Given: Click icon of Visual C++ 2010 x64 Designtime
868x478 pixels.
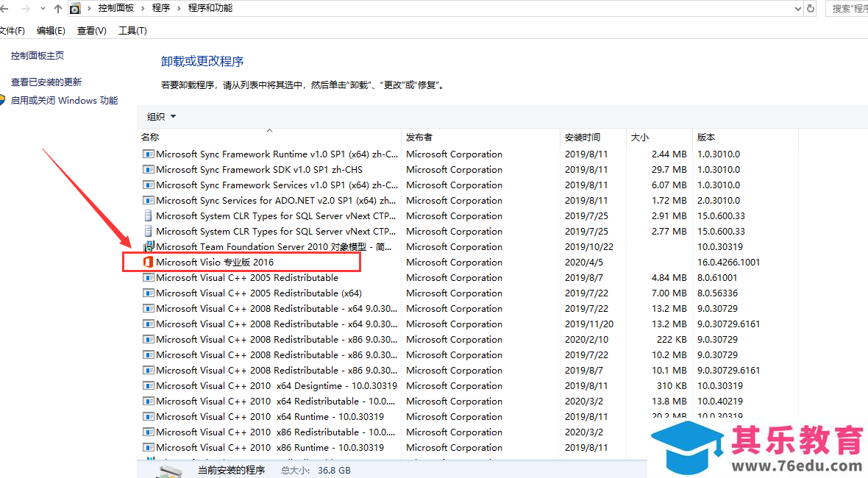Looking at the screenshot, I should (148, 385).
